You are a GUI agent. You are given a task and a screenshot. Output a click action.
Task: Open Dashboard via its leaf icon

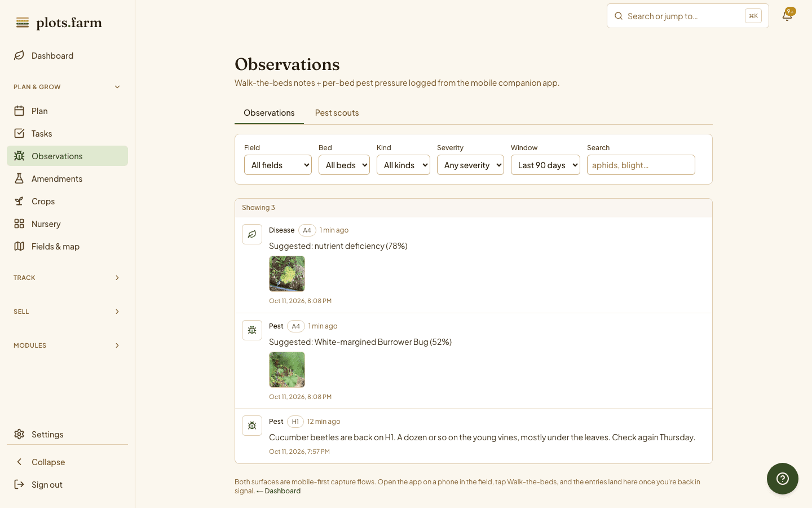(x=19, y=55)
